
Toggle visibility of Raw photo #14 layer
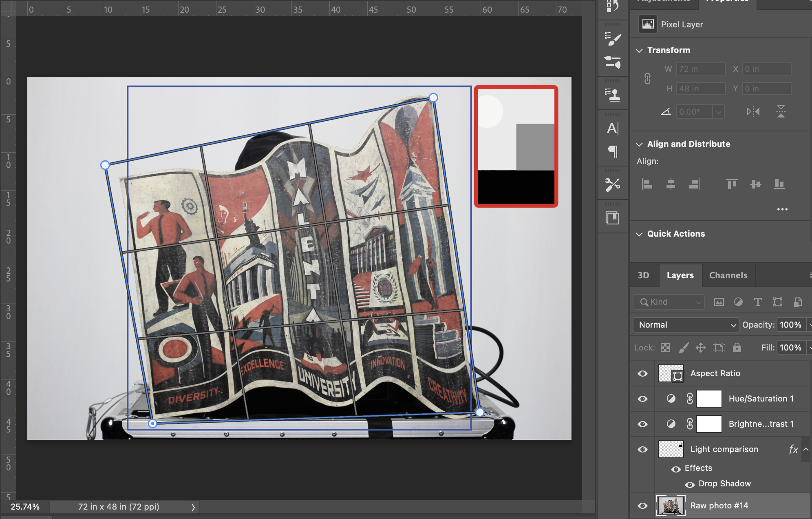point(643,506)
